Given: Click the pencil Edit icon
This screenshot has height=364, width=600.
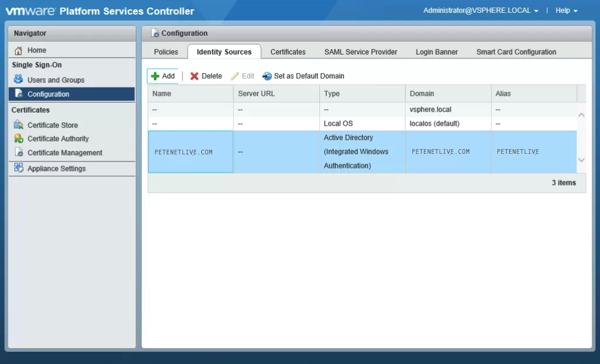Looking at the screenshot, I should pyautogui.click(x=235, y=76).
